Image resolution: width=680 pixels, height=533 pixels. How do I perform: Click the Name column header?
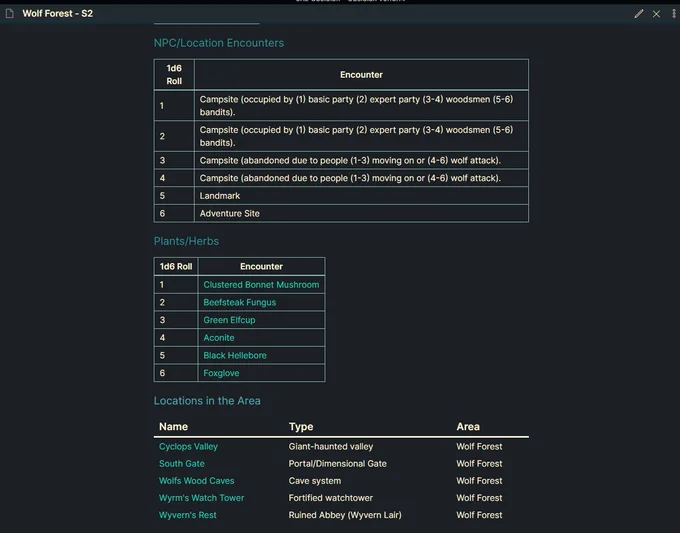click(x=173, y=427)
